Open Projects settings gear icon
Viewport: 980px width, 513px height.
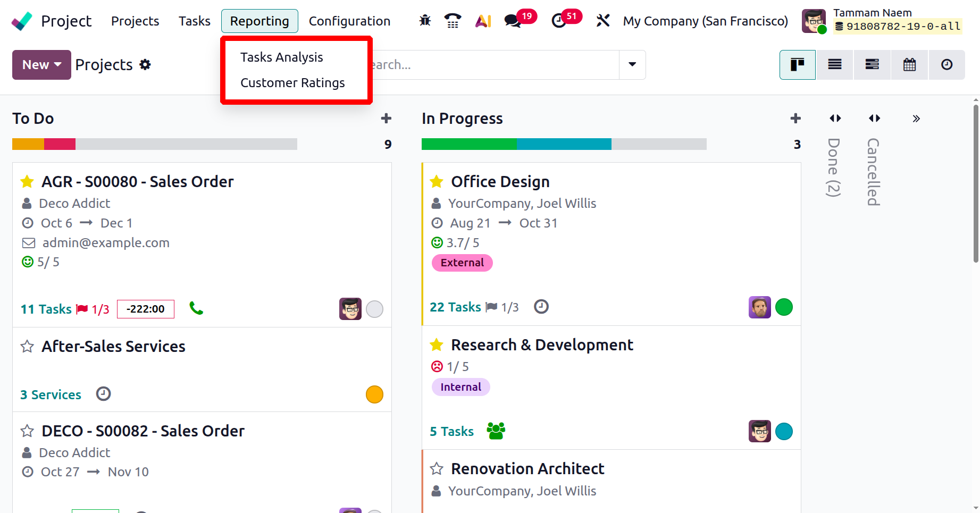click(145, 65)
